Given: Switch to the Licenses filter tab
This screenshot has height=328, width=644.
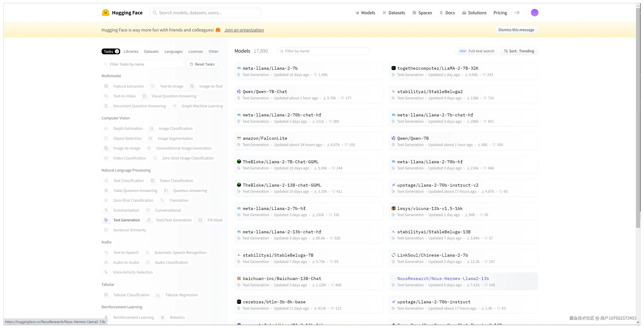Looking at the screenshot, I should 195,51.
